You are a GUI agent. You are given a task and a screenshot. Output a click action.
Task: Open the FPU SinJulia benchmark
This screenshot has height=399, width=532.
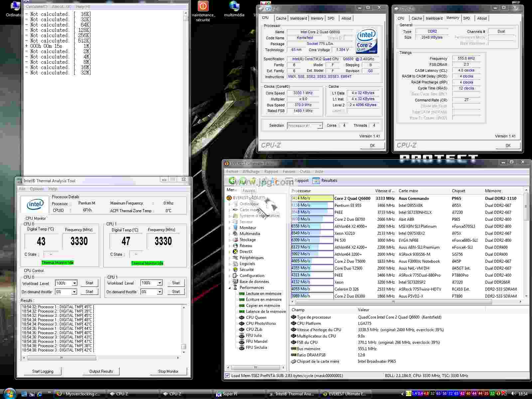[x=256, y=347]
